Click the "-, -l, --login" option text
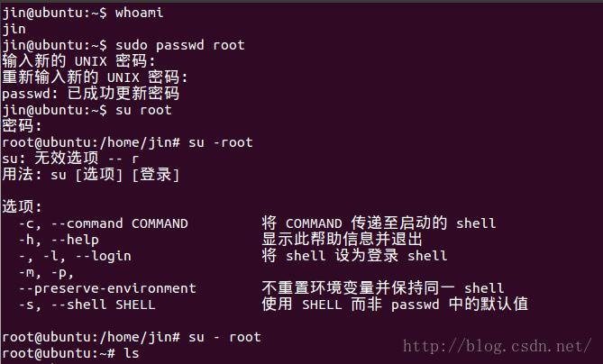The width and height of the screenshot is (603, 364). pyautogui.click(x=75, y=256)
